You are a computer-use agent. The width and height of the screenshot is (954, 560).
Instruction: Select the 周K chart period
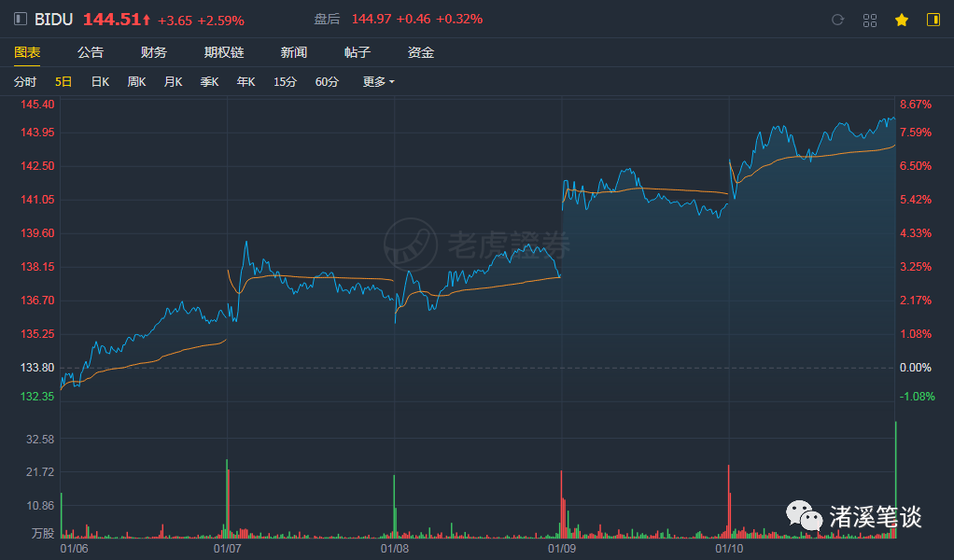(136, 81)
